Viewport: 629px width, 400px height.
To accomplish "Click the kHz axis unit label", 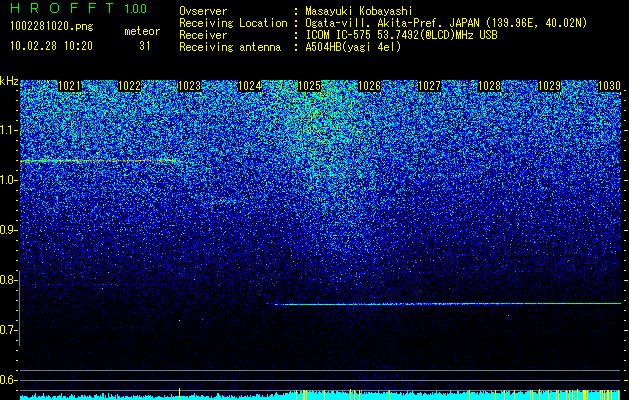I will pos(9,81).
